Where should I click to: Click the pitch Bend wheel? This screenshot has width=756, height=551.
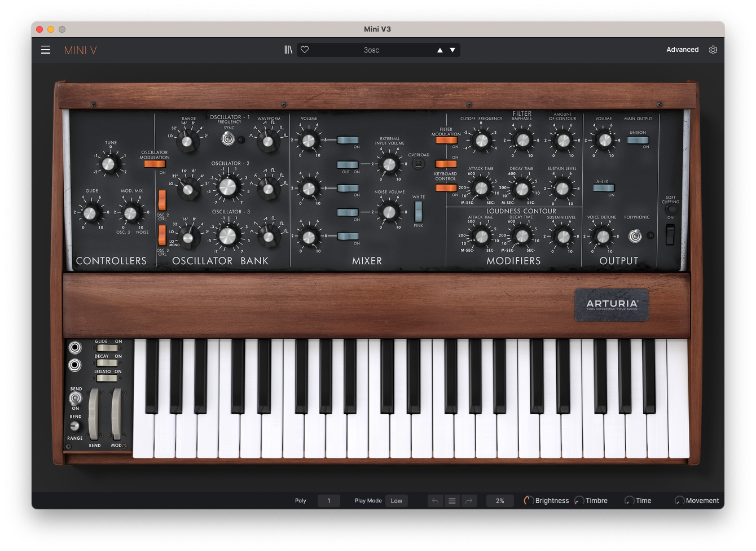click(x=94, y=414)
